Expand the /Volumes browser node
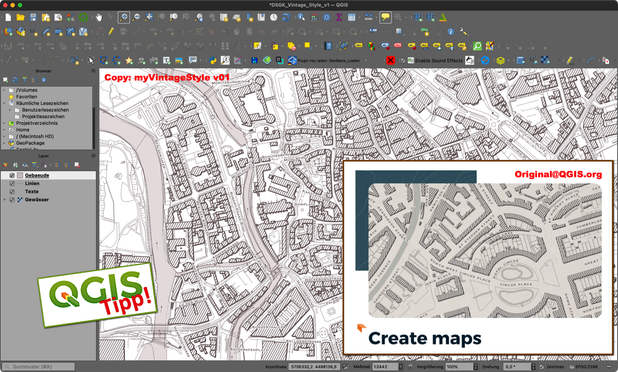 [x=4, y=90]
